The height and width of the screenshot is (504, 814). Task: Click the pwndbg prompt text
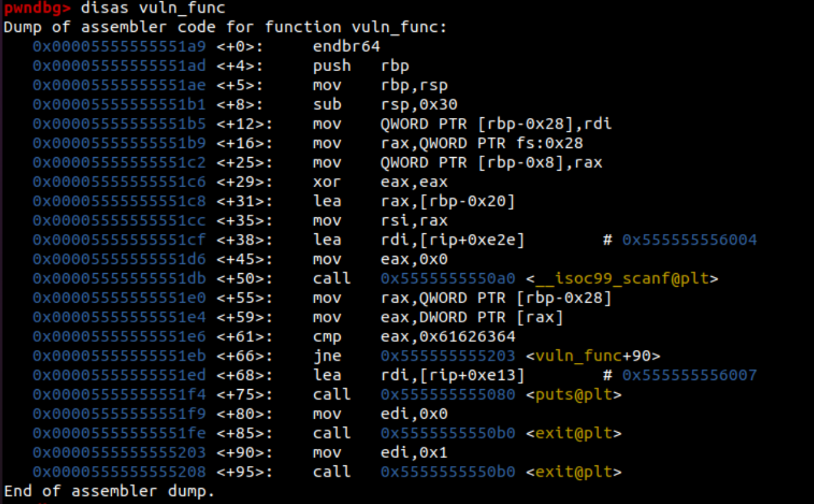(38, 8)
